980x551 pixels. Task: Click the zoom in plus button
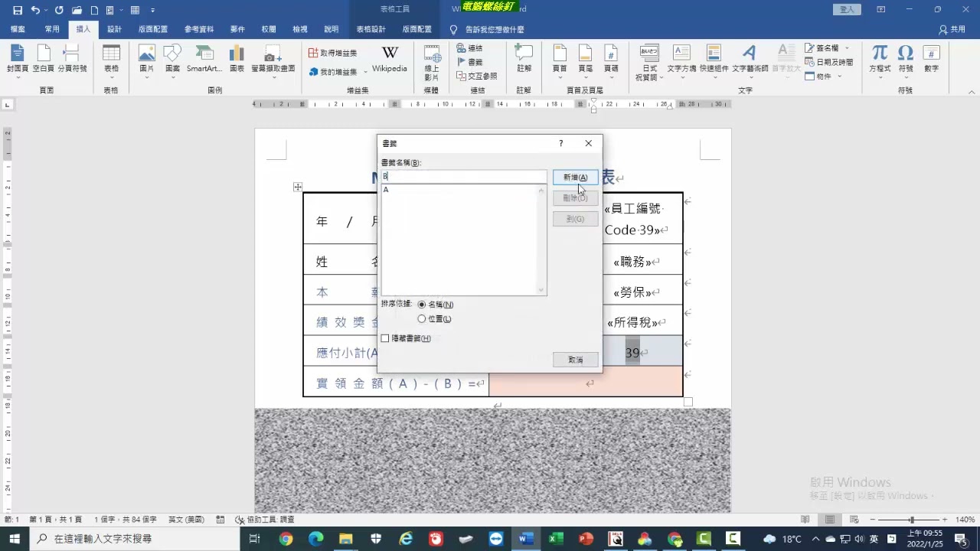945,520
